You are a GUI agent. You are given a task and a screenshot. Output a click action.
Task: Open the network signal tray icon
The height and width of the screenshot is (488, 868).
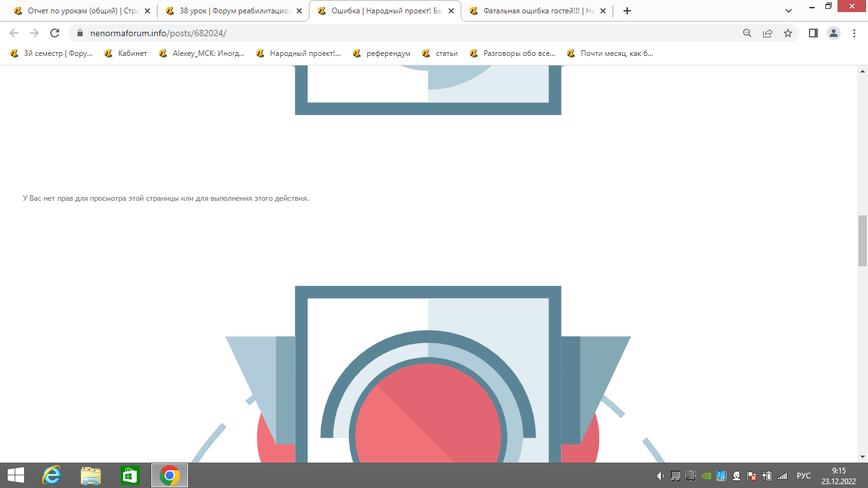[x=782, y=475]
